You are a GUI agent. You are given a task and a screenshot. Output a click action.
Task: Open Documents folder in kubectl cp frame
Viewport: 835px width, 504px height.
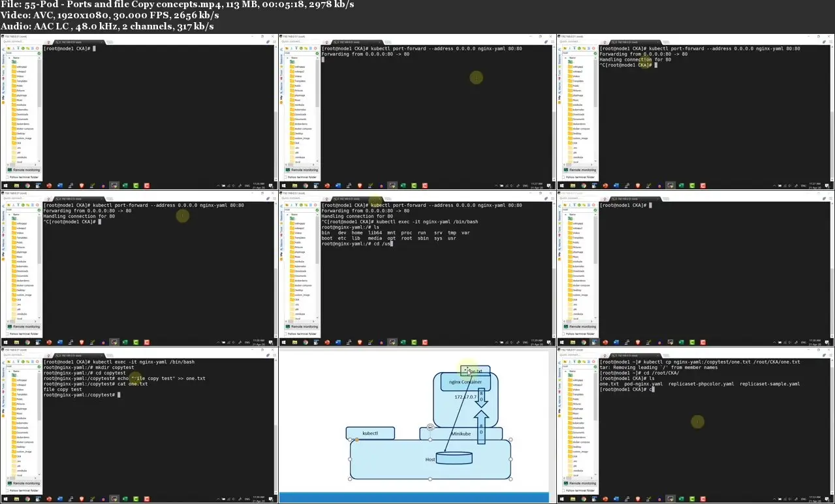(576, 433)
